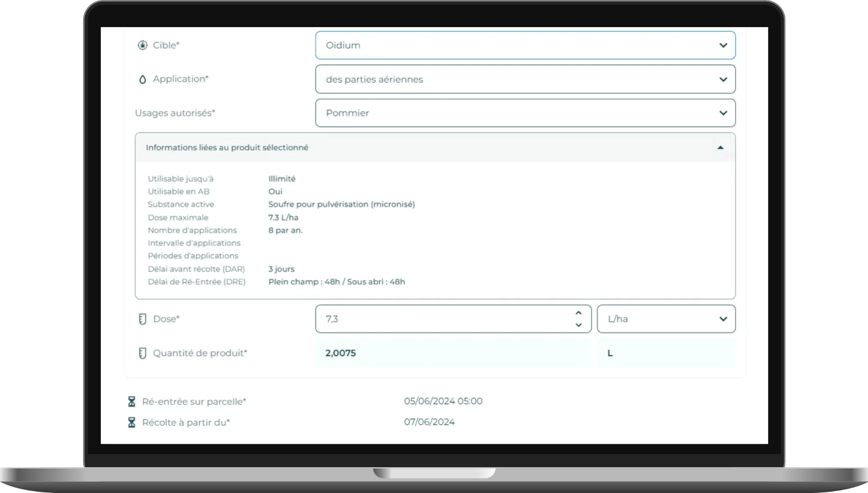Increase Dose with the up stepper arrow

(578, 313)
